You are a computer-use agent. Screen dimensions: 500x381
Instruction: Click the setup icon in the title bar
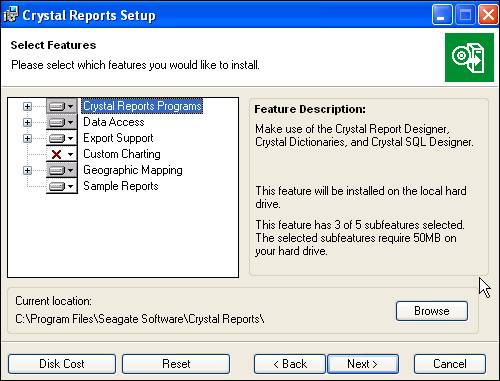11,15
